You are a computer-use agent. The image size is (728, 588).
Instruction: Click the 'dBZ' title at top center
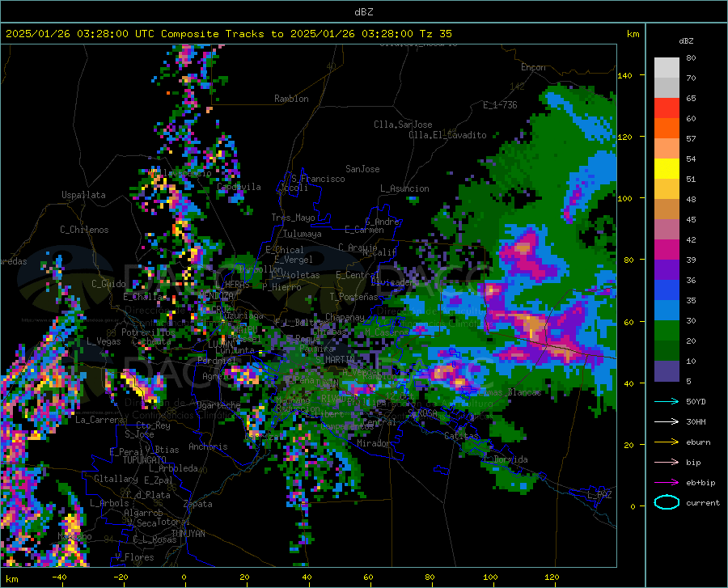click(x=363, y=12)
